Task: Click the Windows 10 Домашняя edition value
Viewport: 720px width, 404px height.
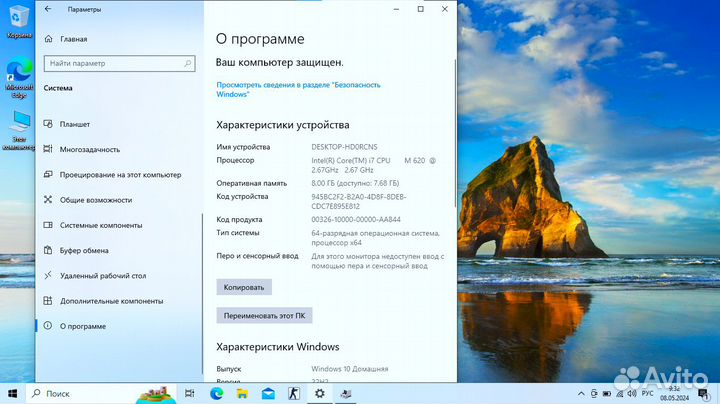Action: pyautogui.click(x=349, y=369)
